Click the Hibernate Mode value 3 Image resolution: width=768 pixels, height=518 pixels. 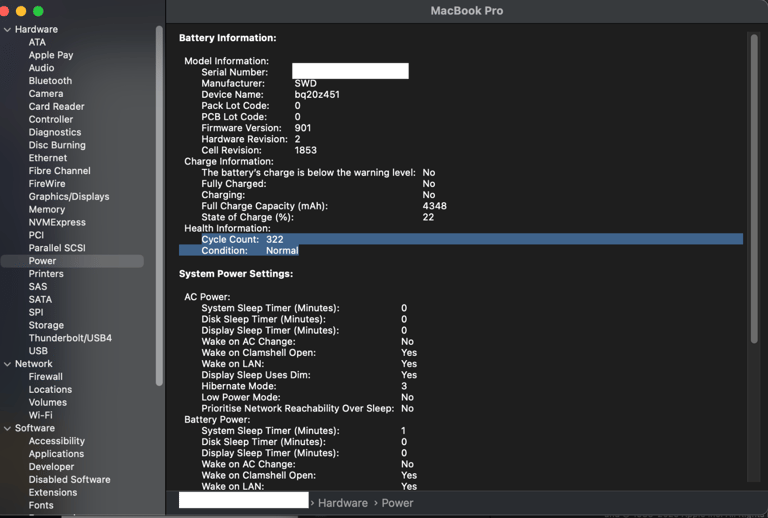click(x=404, y=386)
